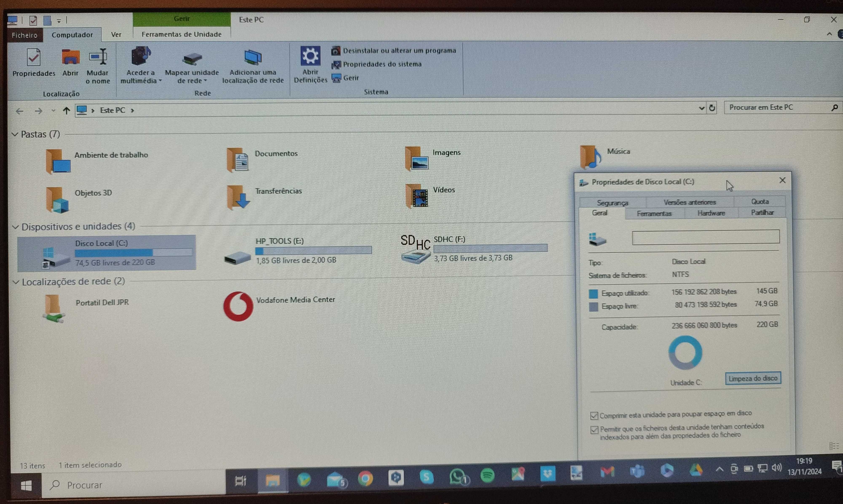Open Spotify from the taskbar
The height and width of the screenshot is (504, 843).
click(x=487, y=475)
